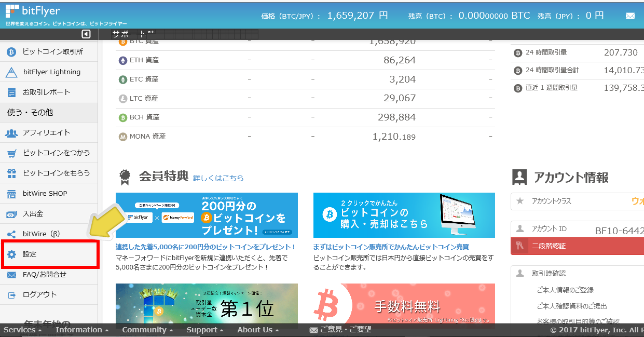Click 直近 1 週間取引量 row
The height and width of the screenshot is (337, 644).
(578, 88)
